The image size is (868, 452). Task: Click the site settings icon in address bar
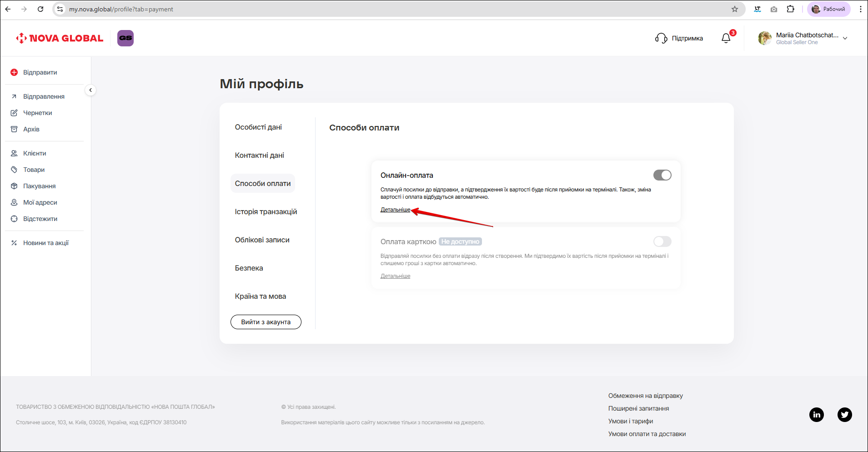pyautogui.click(x=60, y=9)
